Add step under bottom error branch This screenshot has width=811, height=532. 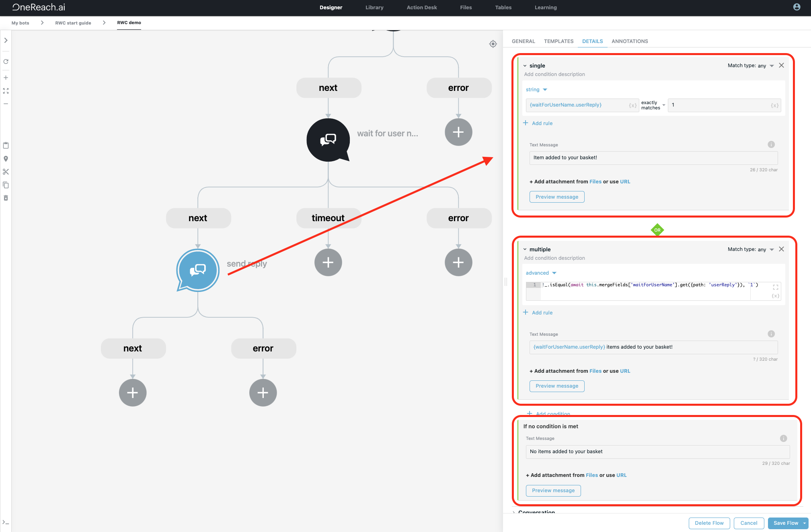[263, 392]
